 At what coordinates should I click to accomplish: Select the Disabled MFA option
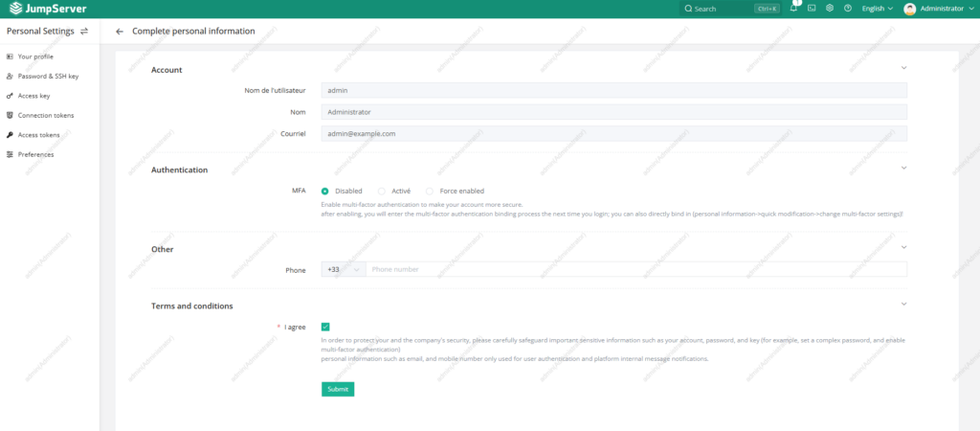coord(325,191)
